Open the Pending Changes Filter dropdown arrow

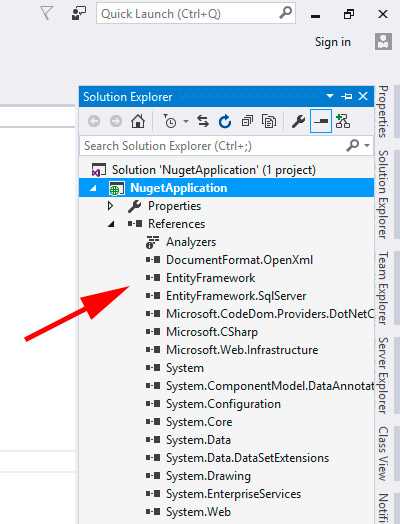(x=186, y=121)
